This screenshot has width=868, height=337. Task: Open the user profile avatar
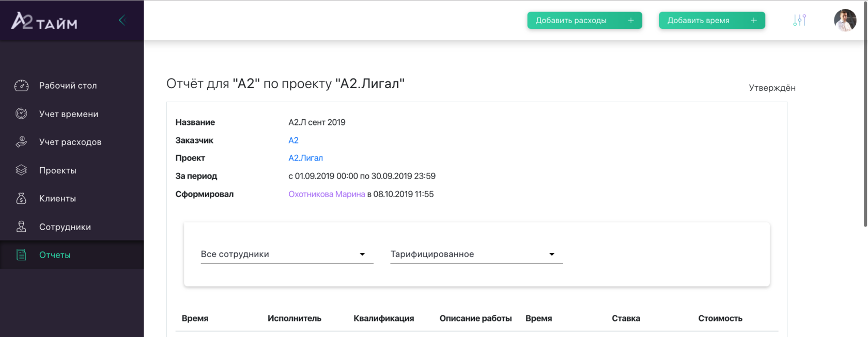pos(845,21)
